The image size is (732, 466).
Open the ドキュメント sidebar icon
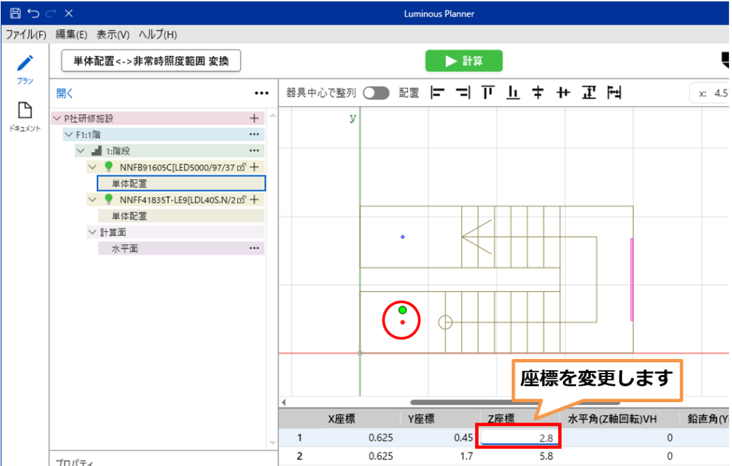click(25, 115)
